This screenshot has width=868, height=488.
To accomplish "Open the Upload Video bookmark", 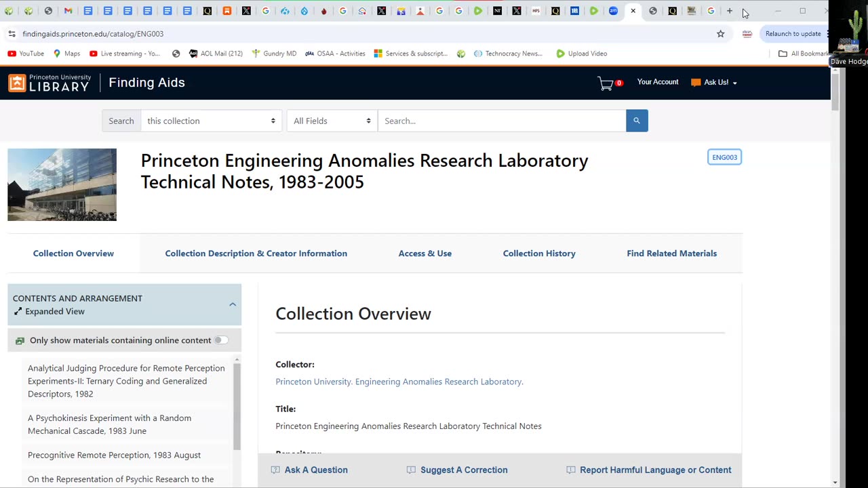I will click(582, 54).
